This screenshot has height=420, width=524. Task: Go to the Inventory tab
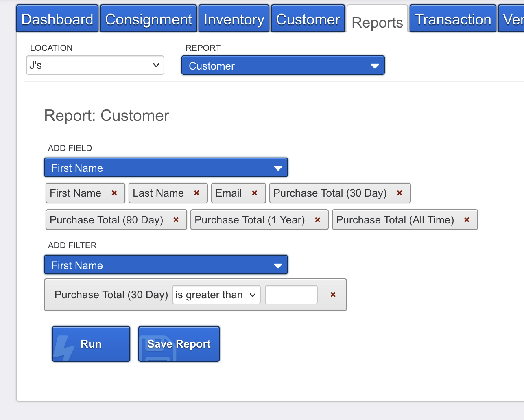click(x=234, y=19)
